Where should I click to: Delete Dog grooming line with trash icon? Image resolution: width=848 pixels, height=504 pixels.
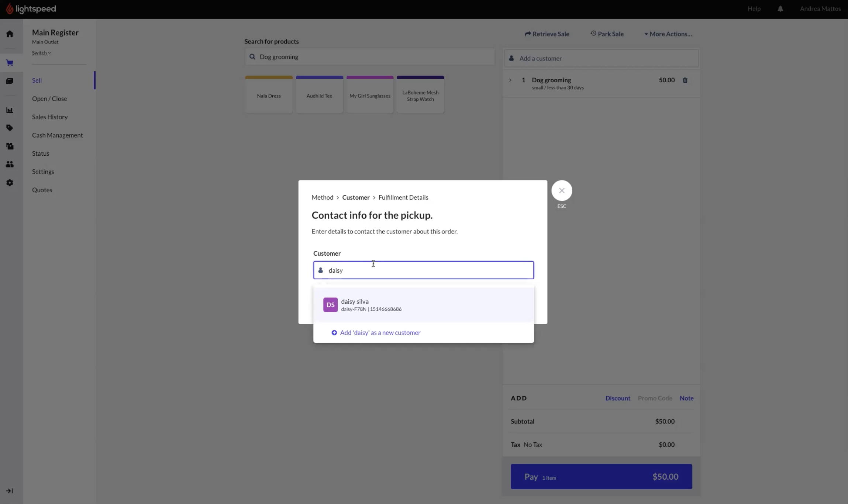pos(685,80)
